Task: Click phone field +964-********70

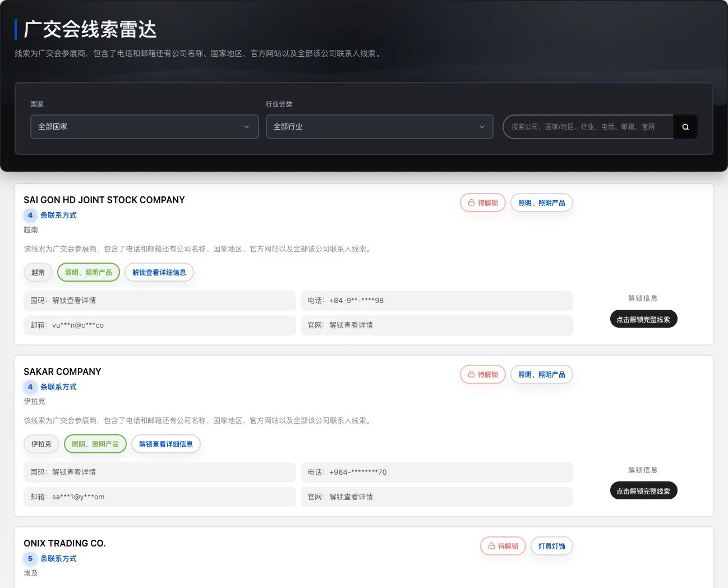Action: pos(437,472)
